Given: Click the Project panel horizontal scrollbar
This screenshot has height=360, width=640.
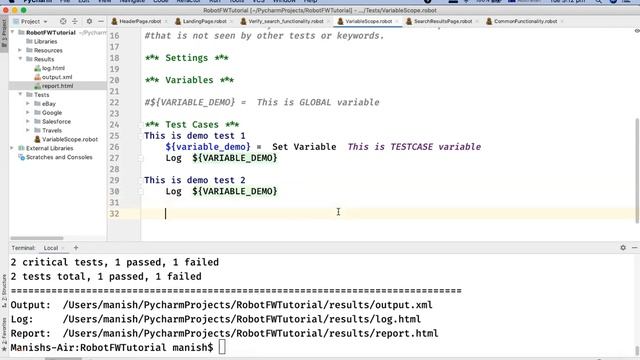Looking at the screenshot, I should (x=37, y=238).
